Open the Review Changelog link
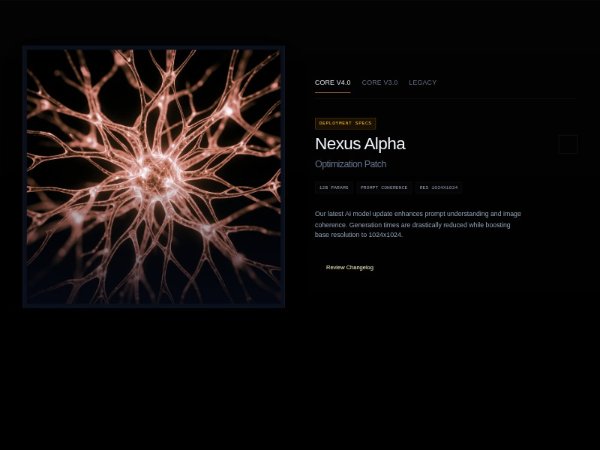Viewport: 600px width, 450px height. 349,267
